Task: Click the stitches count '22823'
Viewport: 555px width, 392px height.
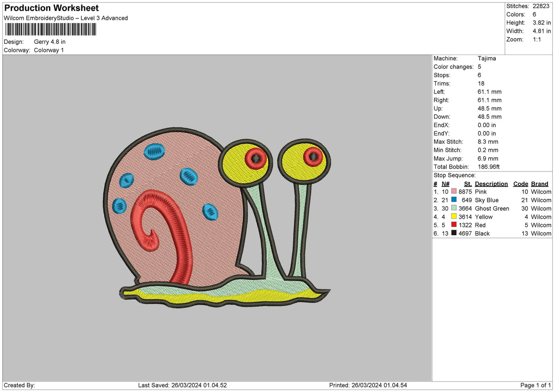Action: [542, 6]
